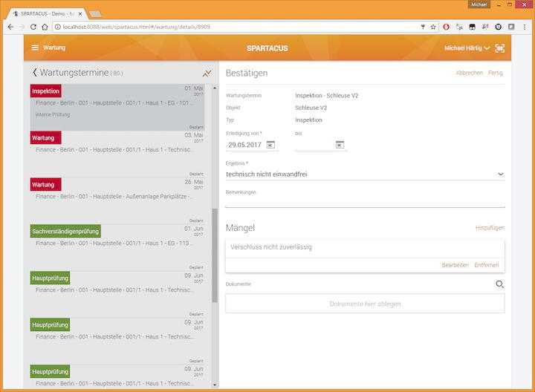The width and height of the screenshot is (535, 392).
Task: Open the Ergebnis dropdown
Action: tap(365, 174)
